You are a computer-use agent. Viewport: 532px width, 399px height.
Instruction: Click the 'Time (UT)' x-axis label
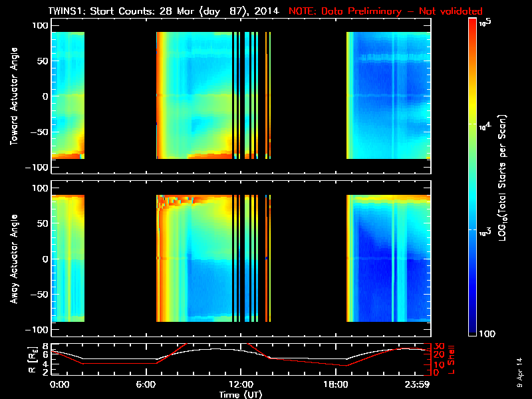(x=241, y=394)
